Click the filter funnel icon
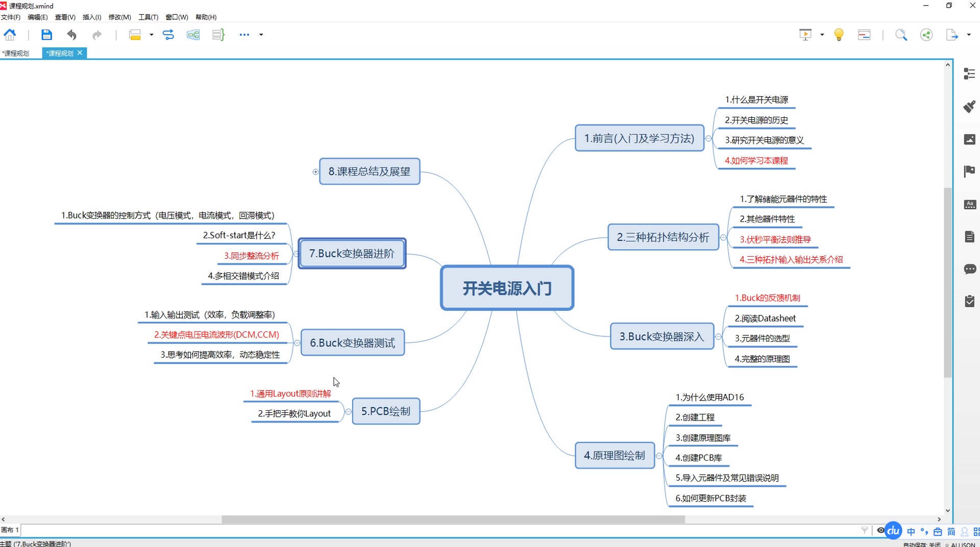Screen dimensions: 980x547 865,530
